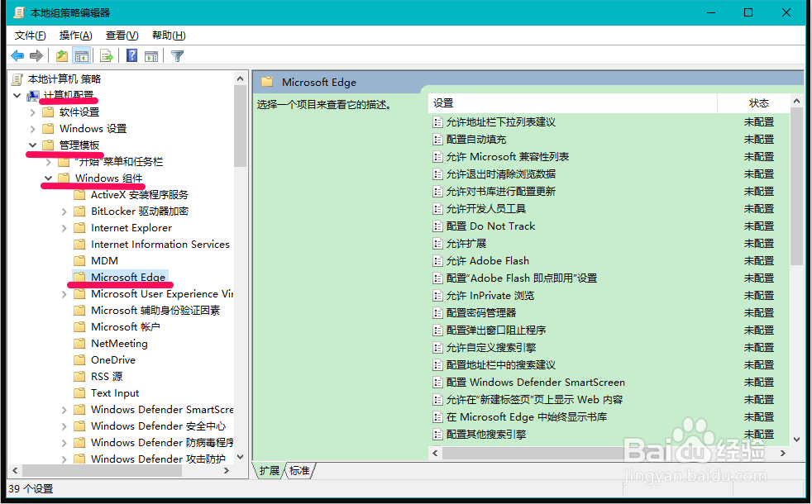Click the folder icon next to OneDrive
The width and height of the screenshot is (812, 504).
tap(79, 359)
